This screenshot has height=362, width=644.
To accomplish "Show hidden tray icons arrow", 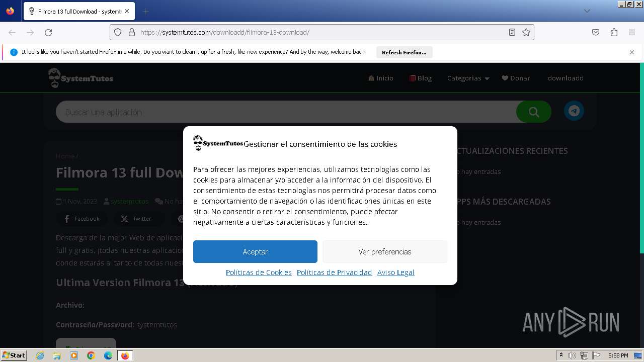I will click(561, 355).
